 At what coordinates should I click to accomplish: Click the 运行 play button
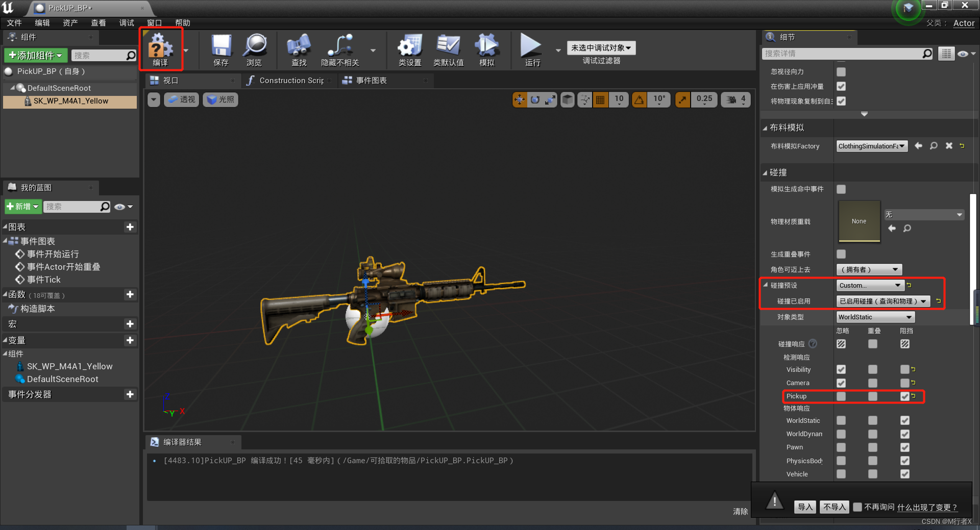tap(531, 49)
